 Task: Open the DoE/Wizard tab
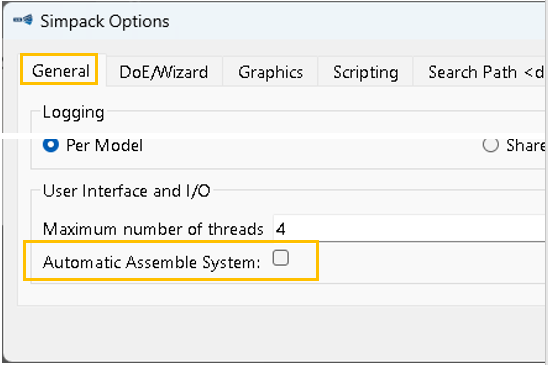164,72
